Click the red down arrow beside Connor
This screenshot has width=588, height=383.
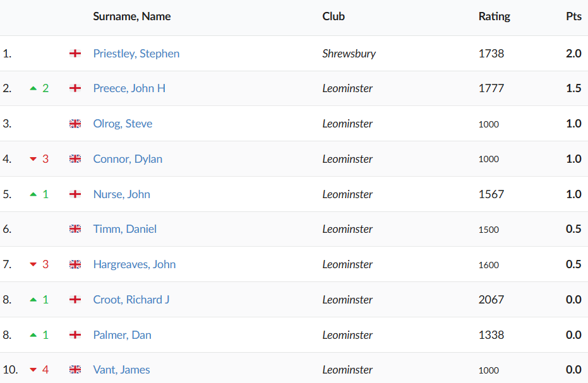(33, 159)
